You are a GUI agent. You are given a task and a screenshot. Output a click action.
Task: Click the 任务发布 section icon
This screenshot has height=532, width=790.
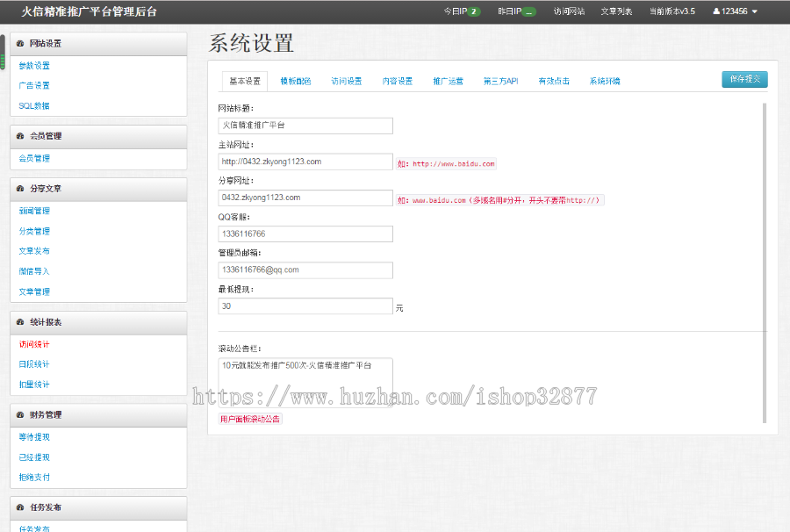coord(19,507)
